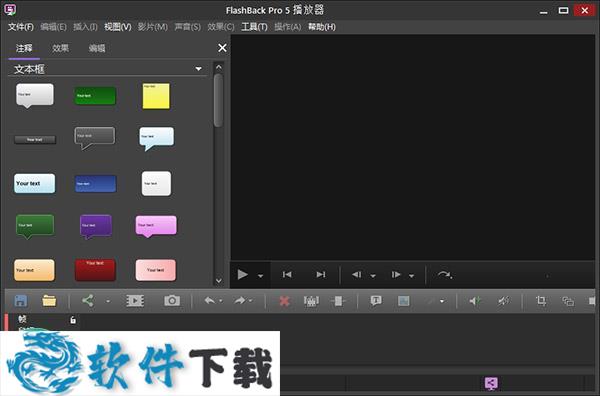Select the crop tool icon
Viewport: 600px width, 396px height.
pos(541,301)
